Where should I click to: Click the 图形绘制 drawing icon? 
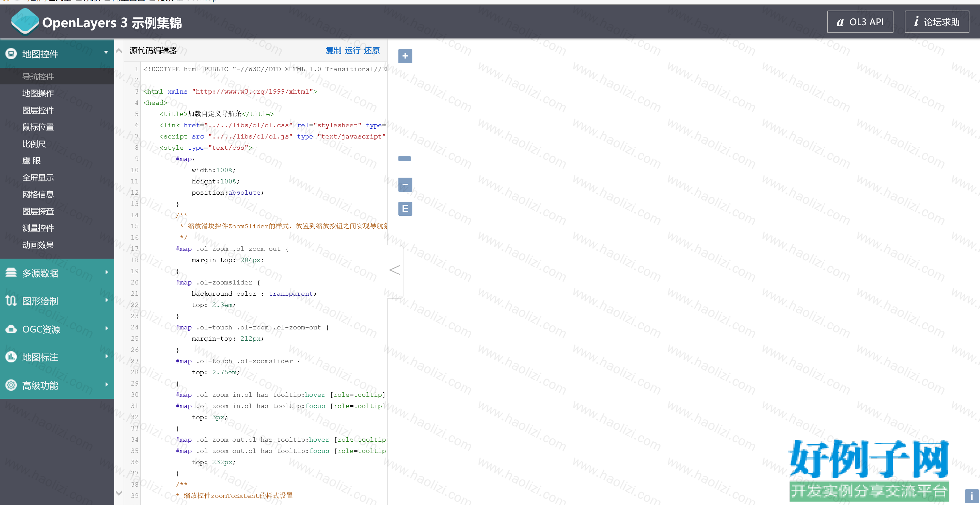(x=11, y=300)
